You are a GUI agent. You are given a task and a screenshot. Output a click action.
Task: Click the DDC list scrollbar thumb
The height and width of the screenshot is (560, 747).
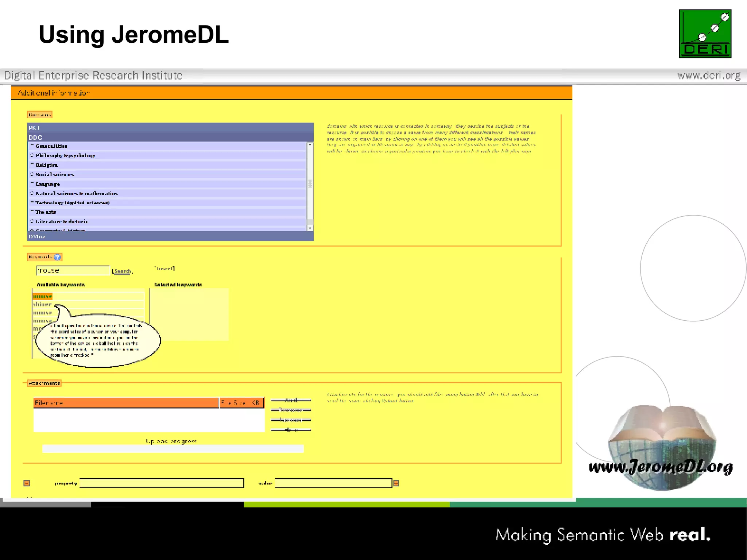[x=310, y=183]
